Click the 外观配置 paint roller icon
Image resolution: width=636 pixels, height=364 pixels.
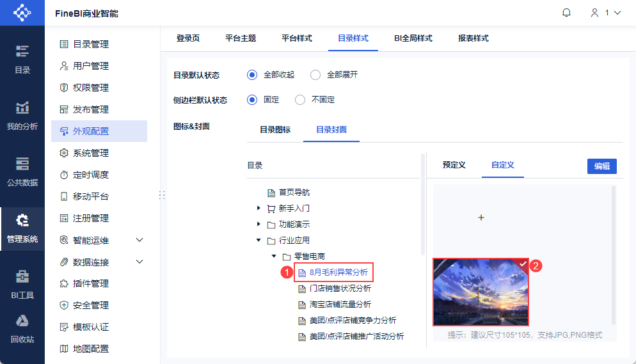coord(64,131)
